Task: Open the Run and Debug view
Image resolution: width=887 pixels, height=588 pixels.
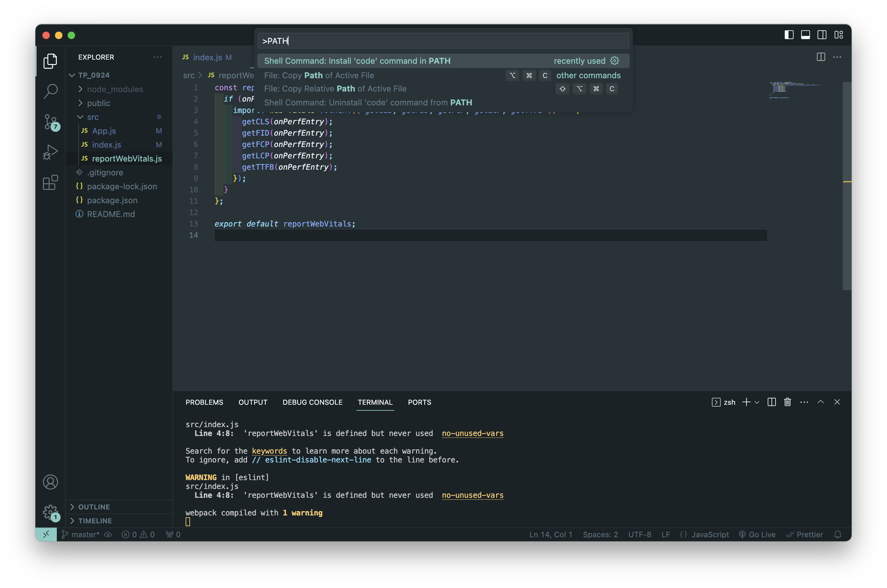Action: tap(50, 152)
